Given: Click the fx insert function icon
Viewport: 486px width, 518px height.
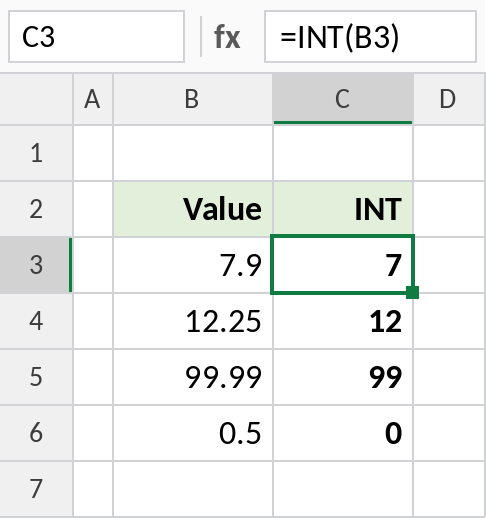Looking at the screenshot, I should 227,37.
